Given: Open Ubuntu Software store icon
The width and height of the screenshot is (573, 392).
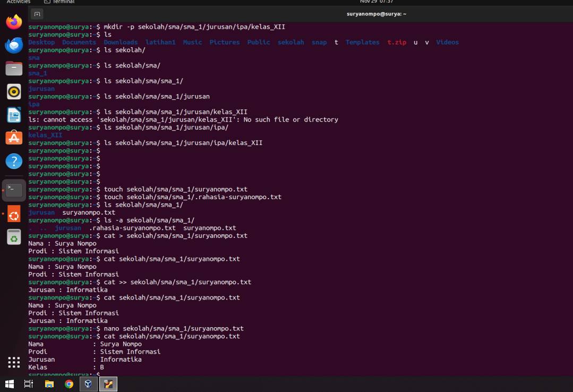Looking at the screenshot, I should coord(14,138).
